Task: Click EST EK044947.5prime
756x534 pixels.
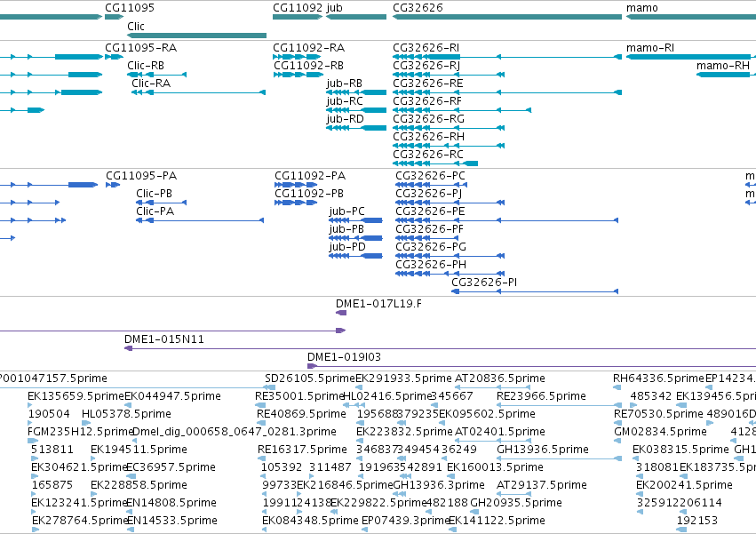Action: pyautogui.click(x=172, y=396)
